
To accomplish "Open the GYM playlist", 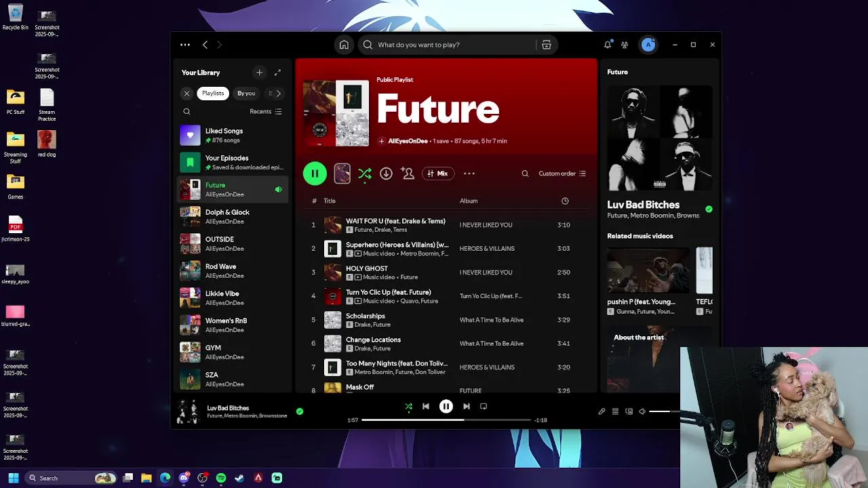I will (x=233, y=352).
